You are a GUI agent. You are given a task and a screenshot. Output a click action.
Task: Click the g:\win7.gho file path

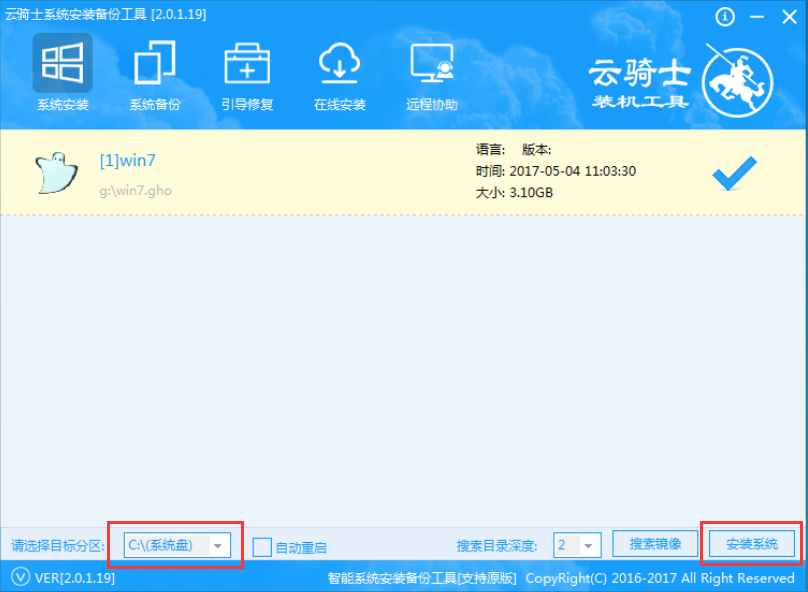135,190
